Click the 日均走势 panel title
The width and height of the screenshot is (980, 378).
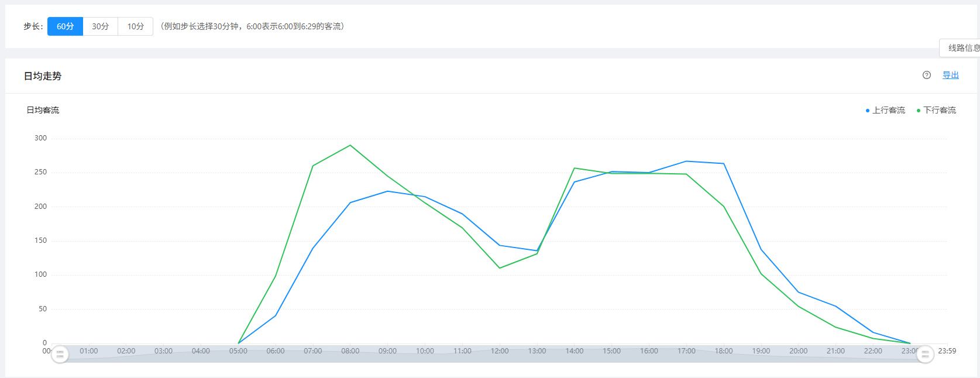point(43,76)
